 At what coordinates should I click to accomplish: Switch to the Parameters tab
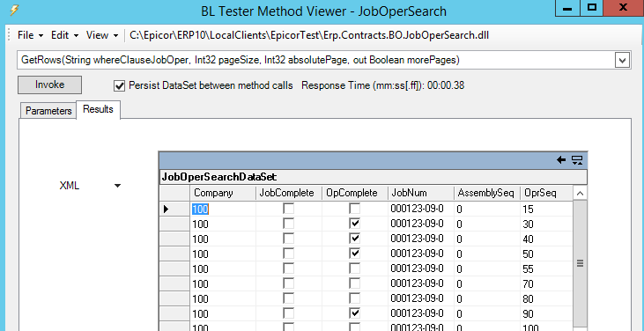48,111
